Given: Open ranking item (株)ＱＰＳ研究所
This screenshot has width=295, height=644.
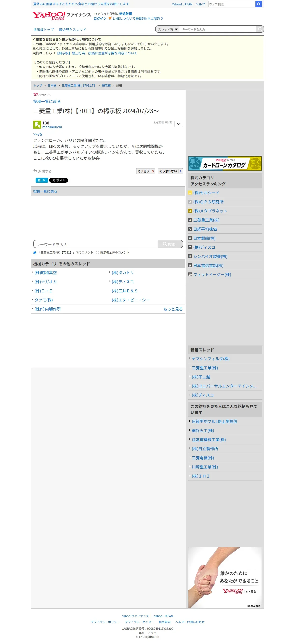Looking at the screenshot, I should click(x=208, y=202).
